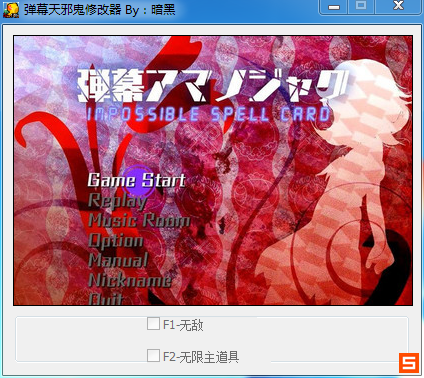Select Replay in the game menu
The width and height of the screenshot is (424, 378).
tap(117, 201)
